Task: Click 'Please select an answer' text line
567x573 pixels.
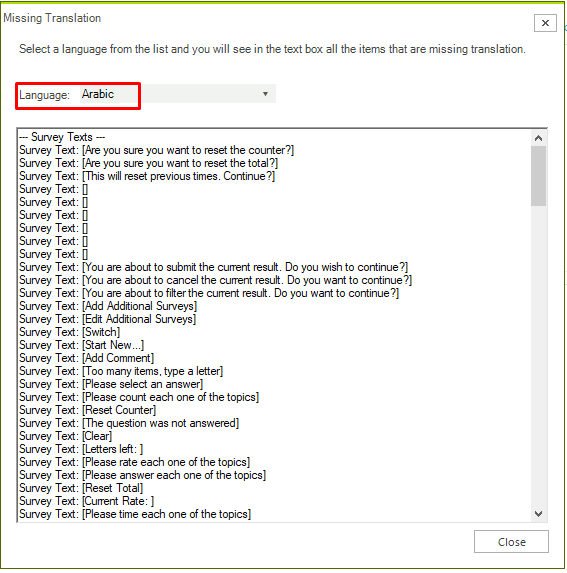Action: 111,384
